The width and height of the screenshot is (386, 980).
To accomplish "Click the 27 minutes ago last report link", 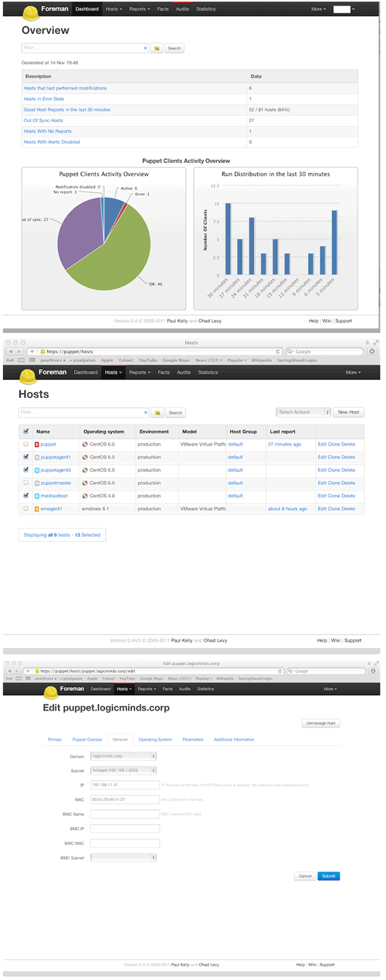I will [x=285, y=445].
